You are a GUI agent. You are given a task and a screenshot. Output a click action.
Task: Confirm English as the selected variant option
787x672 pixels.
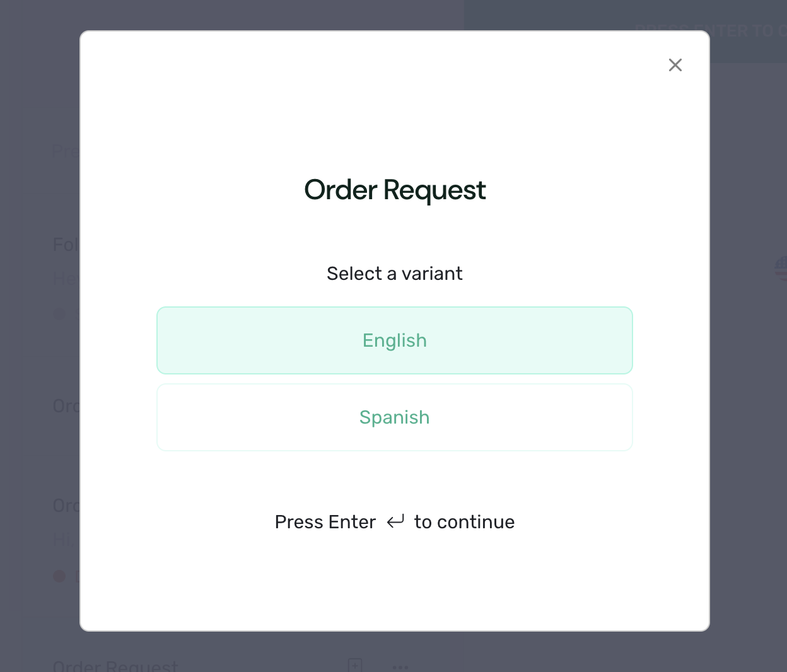click(x=394, y=340)
